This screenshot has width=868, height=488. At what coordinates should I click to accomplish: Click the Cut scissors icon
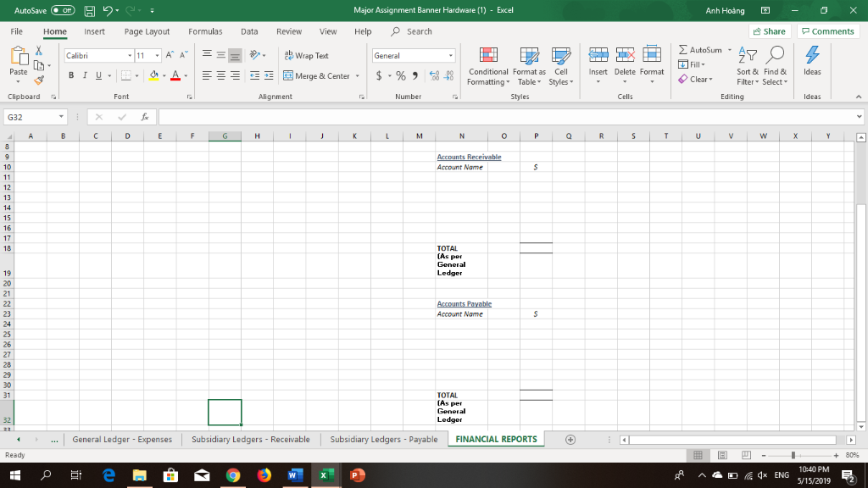click(39, 50)
